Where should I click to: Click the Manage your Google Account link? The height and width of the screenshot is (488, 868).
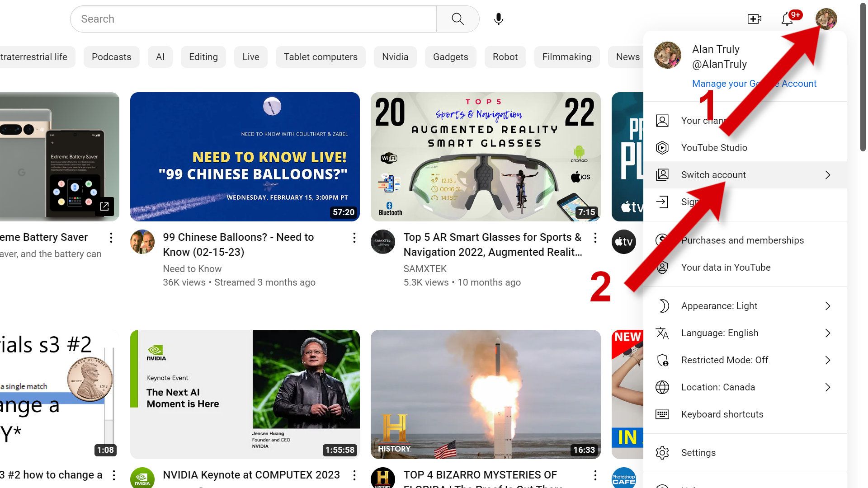click(x=754, y=83)
